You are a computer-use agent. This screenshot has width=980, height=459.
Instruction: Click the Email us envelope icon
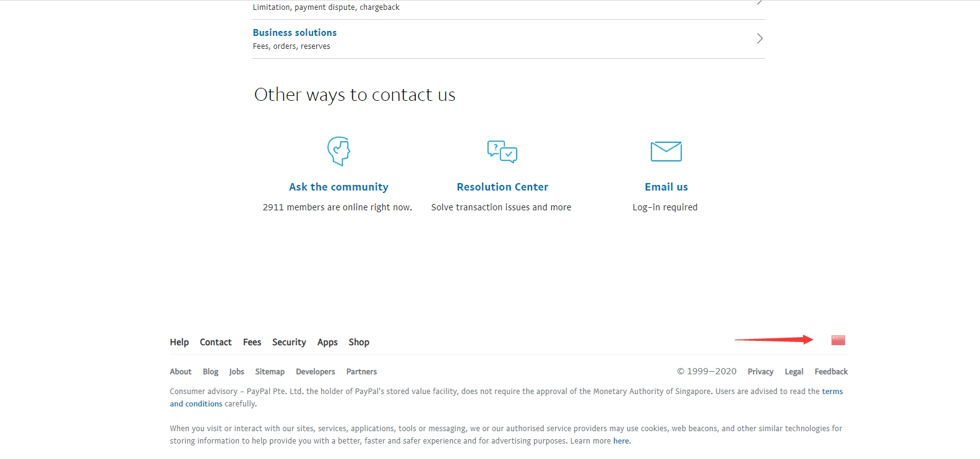(x=666, y=150)
